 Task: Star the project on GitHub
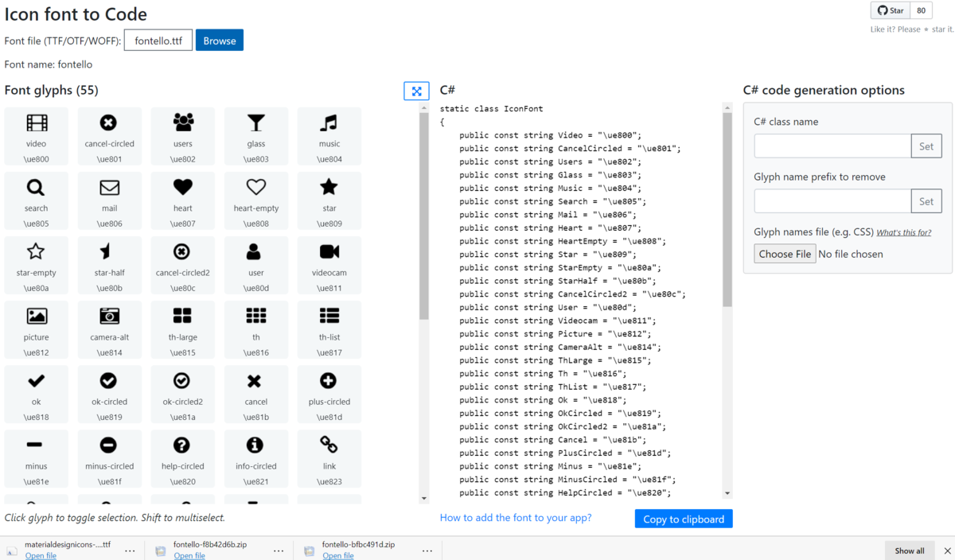click(891, 10)
